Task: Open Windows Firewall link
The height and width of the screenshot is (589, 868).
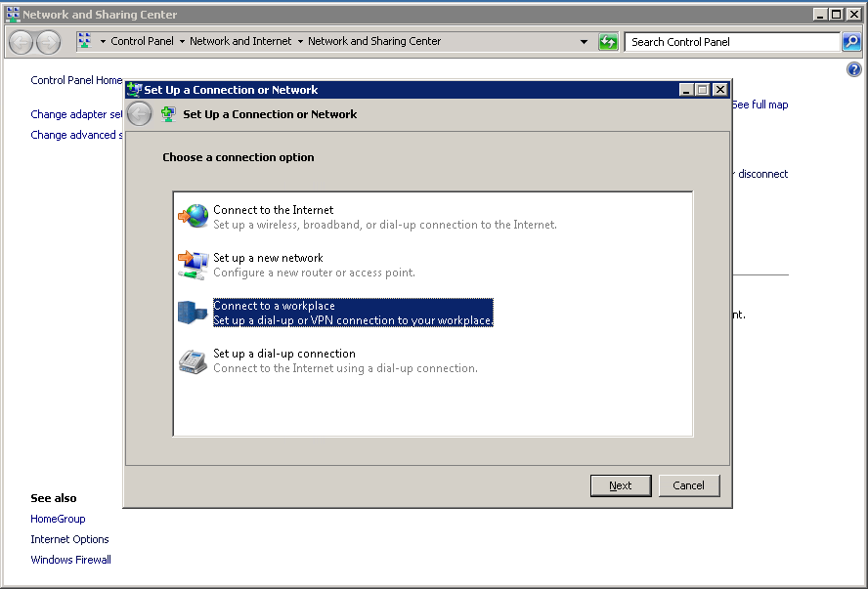Action: pos(70,560)
